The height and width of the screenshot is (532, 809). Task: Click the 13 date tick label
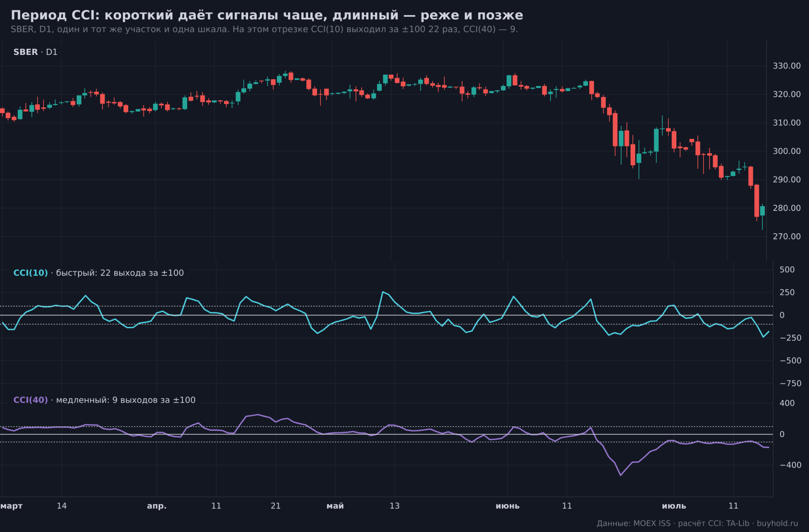click(x=395, y=506)
